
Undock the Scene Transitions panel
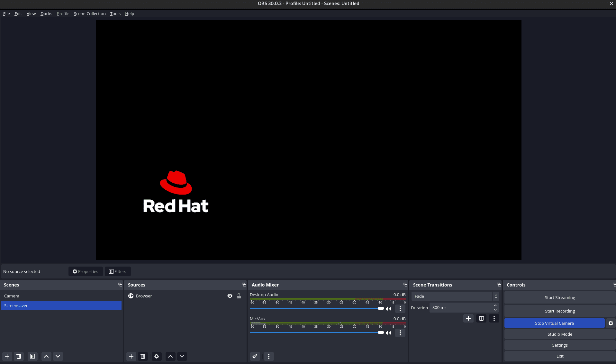point(499,285)
